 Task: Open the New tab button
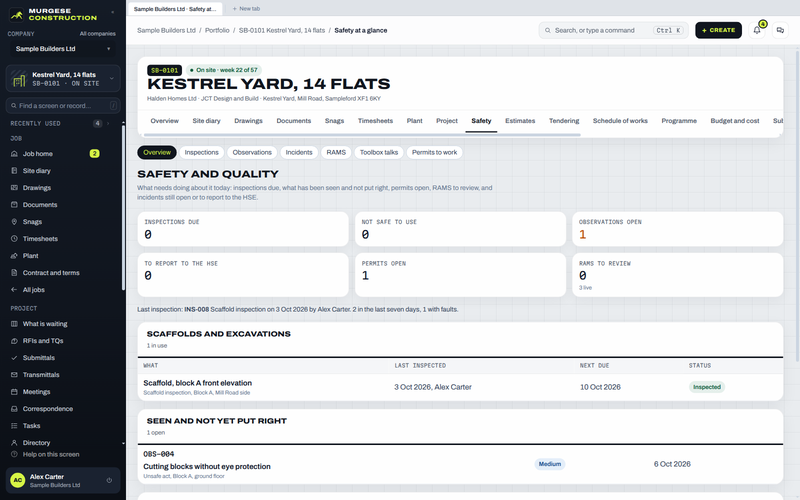(246, 9)
